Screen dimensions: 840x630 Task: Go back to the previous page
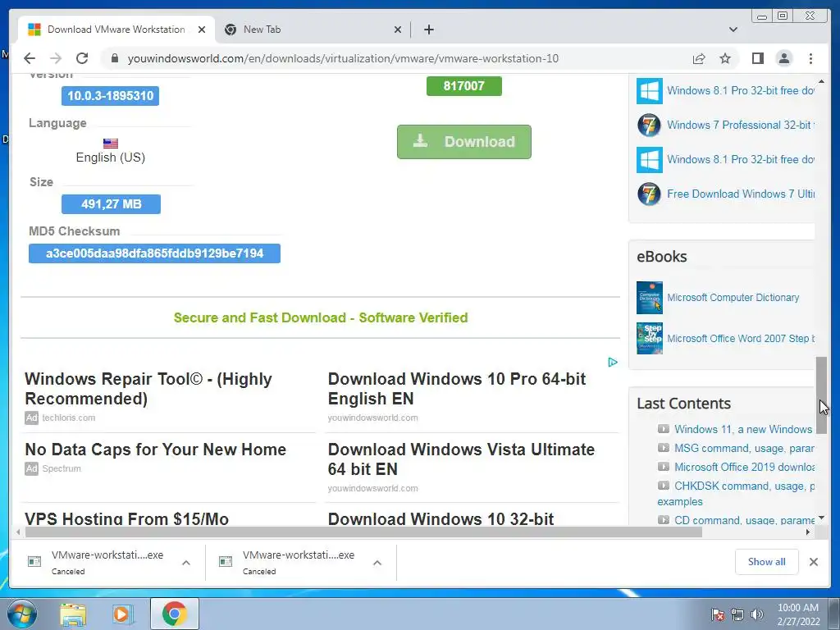pyautogui.click(x=30, y=58)
